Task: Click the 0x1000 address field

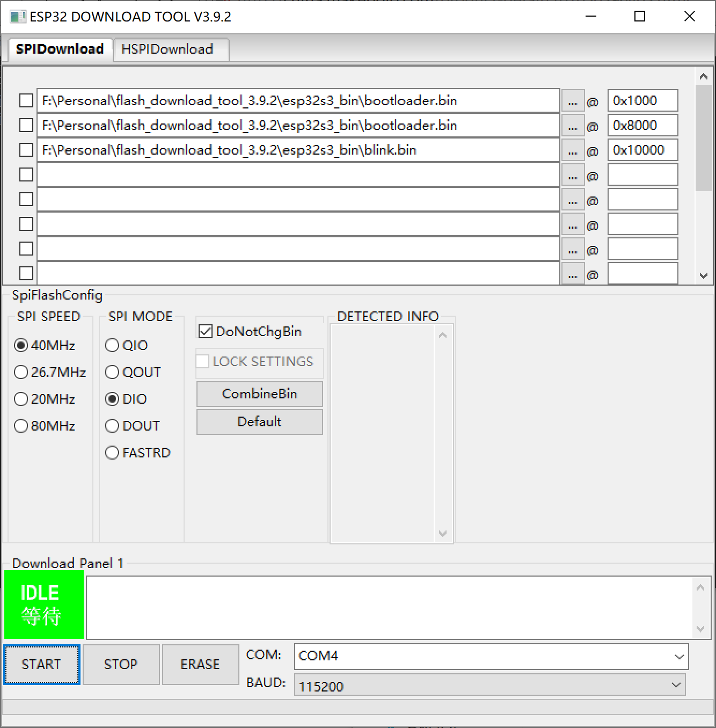Action: point(642,100)
